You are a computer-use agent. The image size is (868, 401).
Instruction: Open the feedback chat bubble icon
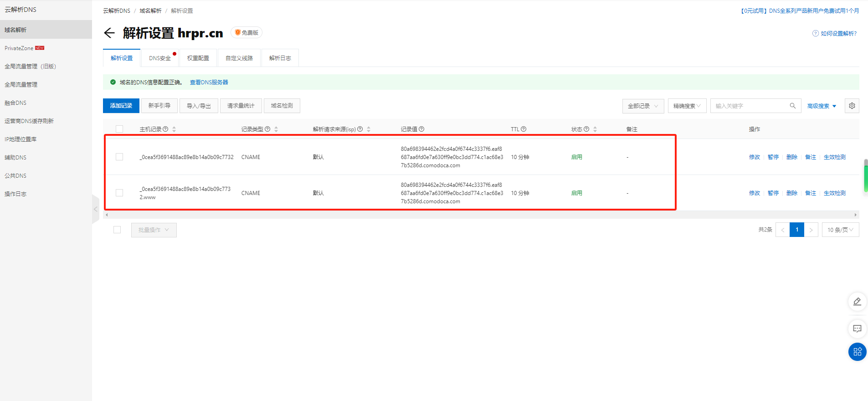(857, 329)
